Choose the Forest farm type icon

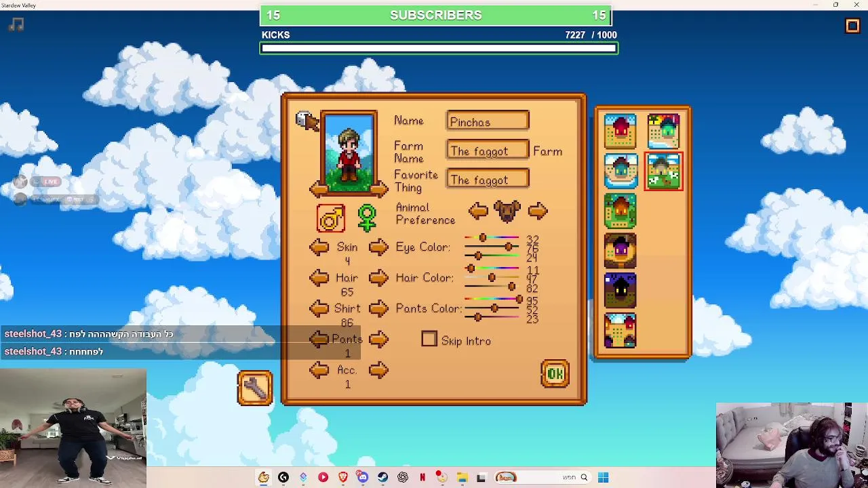click(620, 211)
